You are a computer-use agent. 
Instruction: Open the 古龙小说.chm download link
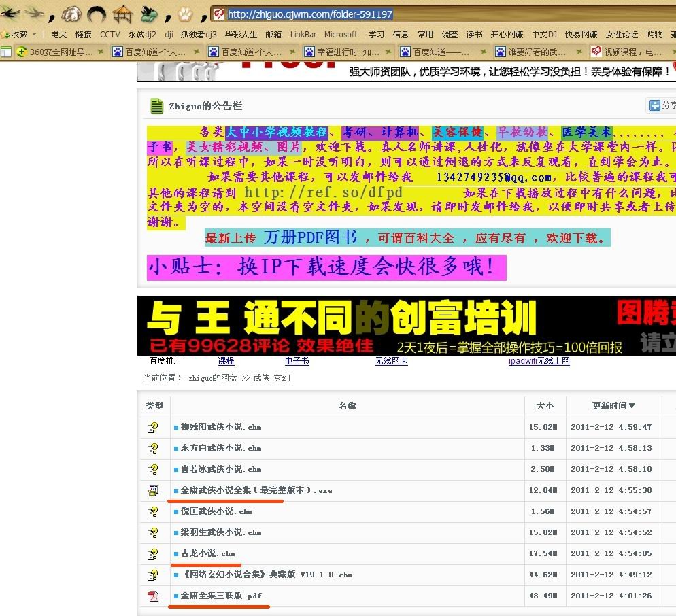point(205,553)
